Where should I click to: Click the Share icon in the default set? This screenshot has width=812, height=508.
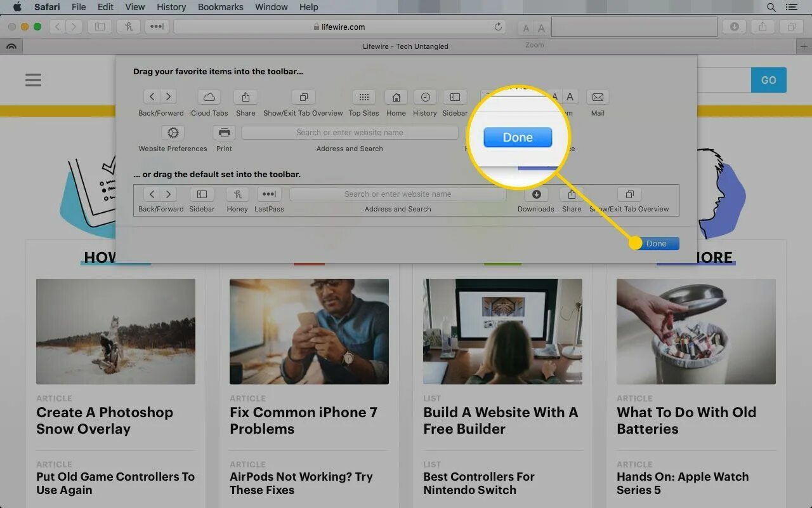point(572,194)
